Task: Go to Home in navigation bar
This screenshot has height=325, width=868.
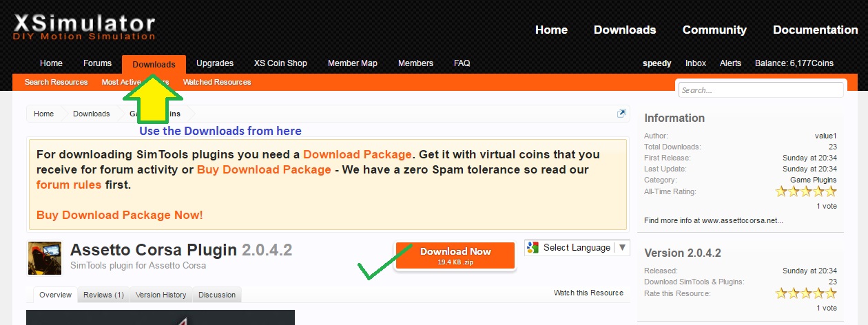Action: click(51, 63)
